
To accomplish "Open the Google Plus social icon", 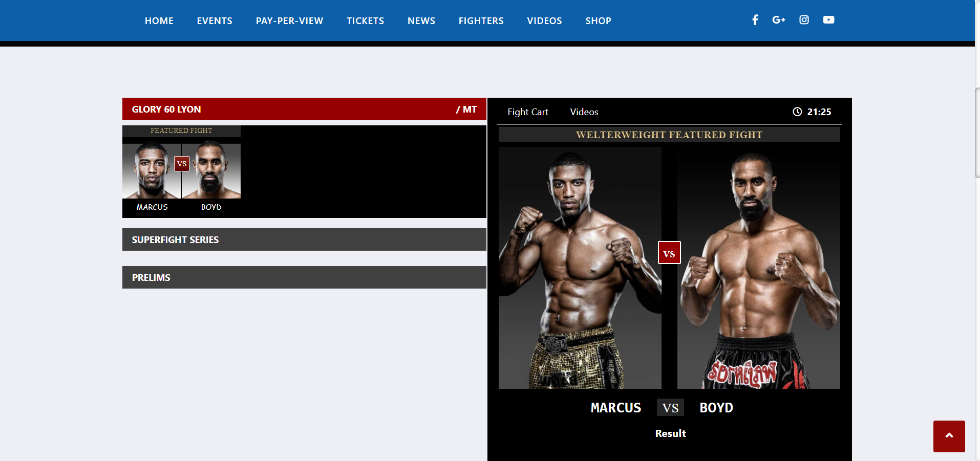I will tap(778, 20).
